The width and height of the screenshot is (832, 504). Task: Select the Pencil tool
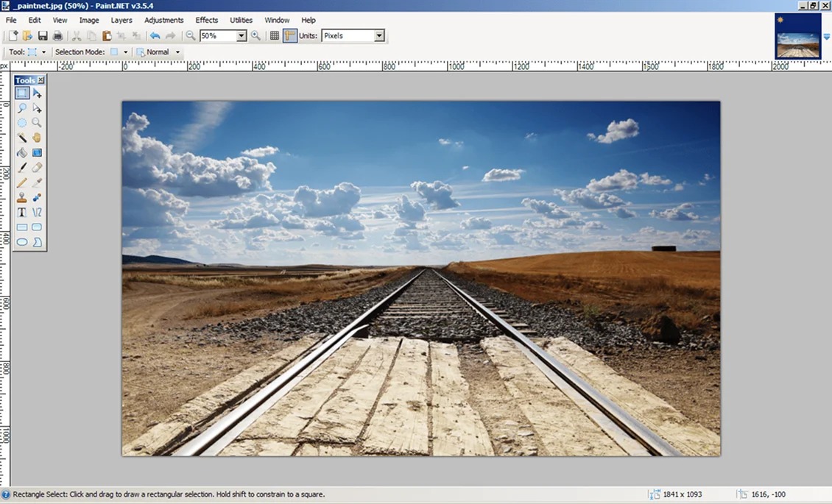[22, 183]
